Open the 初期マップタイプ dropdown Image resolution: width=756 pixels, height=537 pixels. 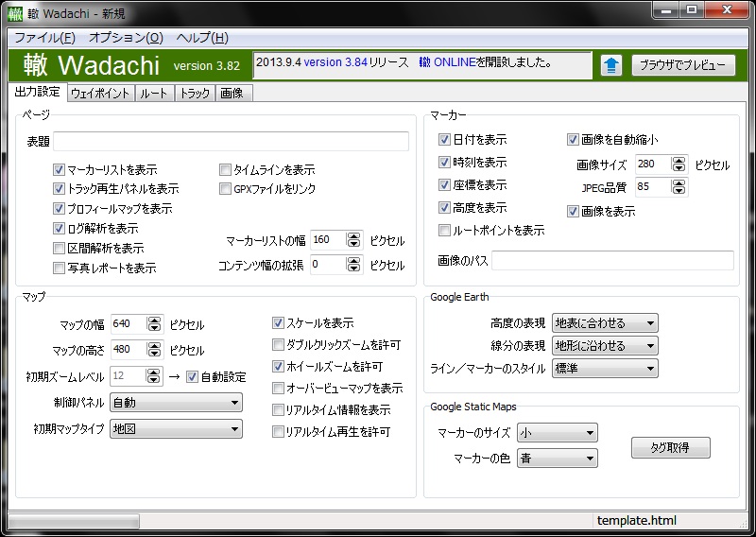[176, 428]
